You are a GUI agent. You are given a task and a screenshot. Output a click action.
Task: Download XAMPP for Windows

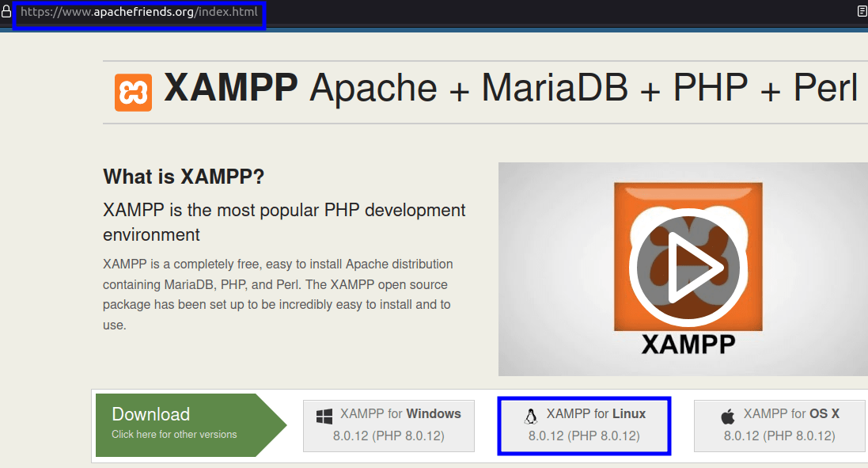(389, 424)
